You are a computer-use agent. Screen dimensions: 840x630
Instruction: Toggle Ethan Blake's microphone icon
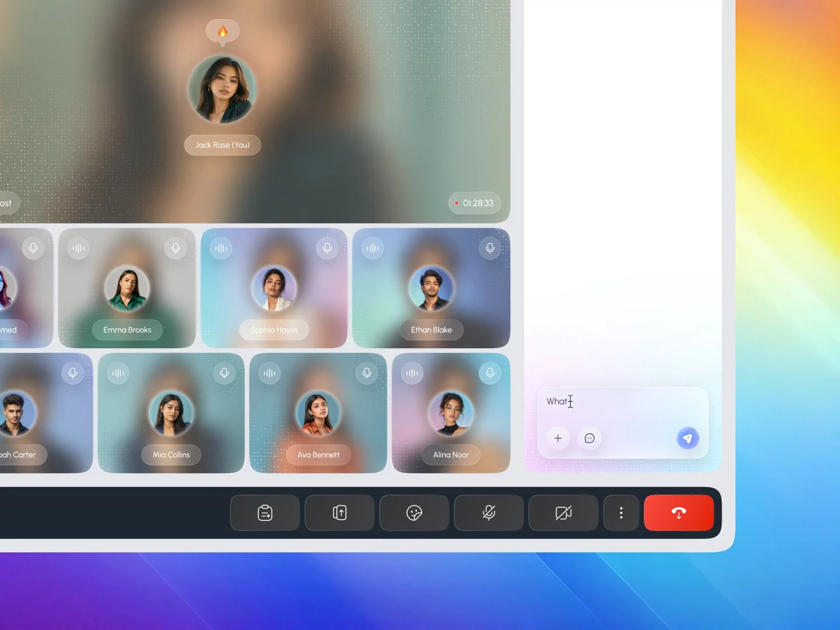pyautogui.click(x=490, y=248)
